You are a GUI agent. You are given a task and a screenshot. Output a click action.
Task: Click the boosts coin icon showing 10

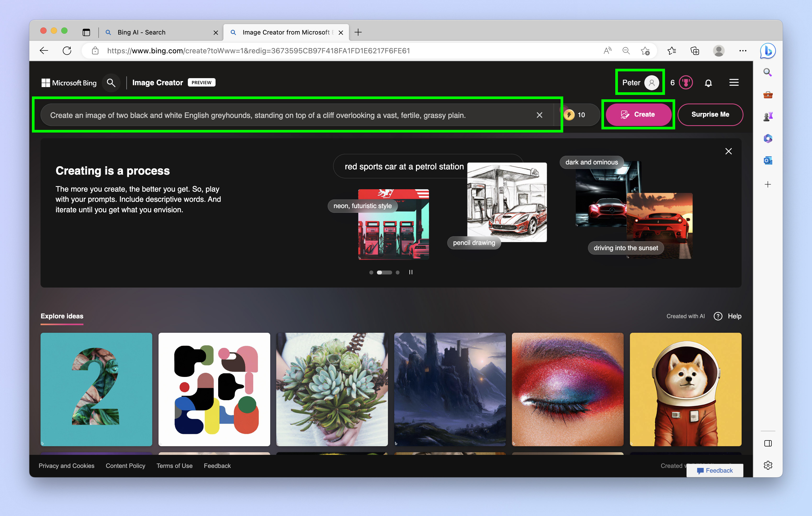(569, 114)
